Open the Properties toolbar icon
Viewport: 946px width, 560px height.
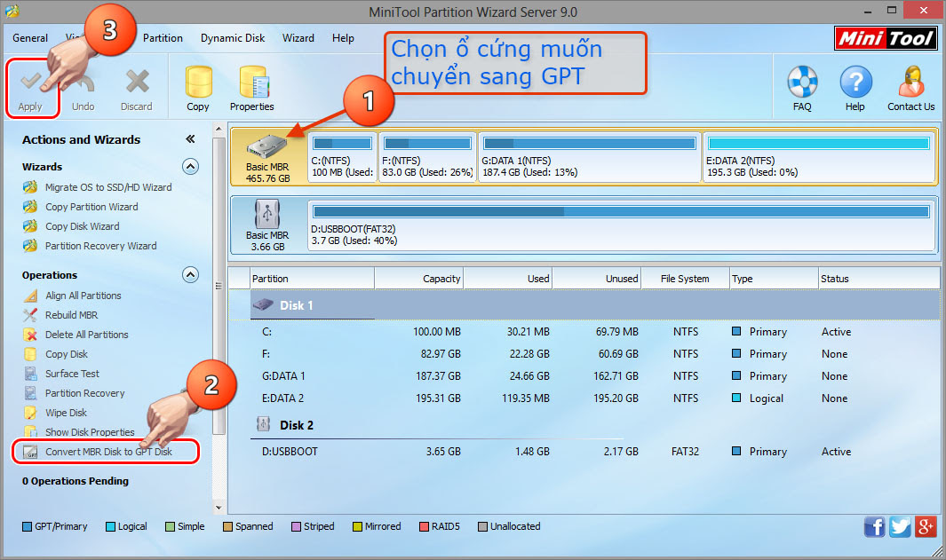pyautogui.click(x=253, y=82)
